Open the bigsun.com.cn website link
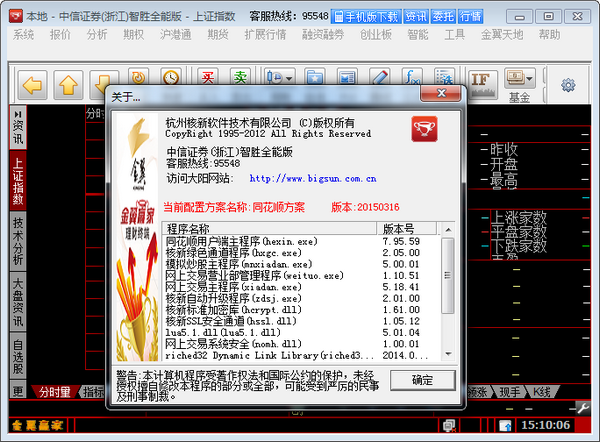 [313, 178]
